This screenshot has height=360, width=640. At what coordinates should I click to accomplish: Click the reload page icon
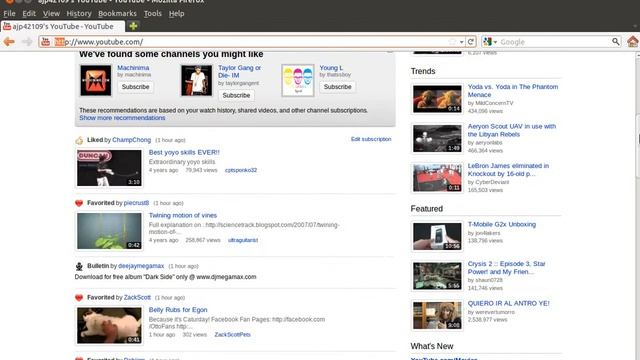(471, 42)
